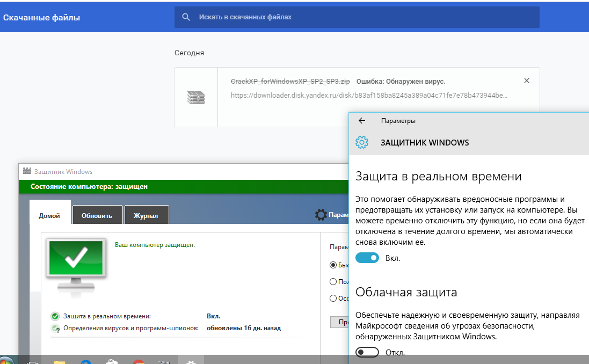Click the "Параметры" window title text
Image resolution: width=589 pixels, height=364 pixels.
(398, 121)
